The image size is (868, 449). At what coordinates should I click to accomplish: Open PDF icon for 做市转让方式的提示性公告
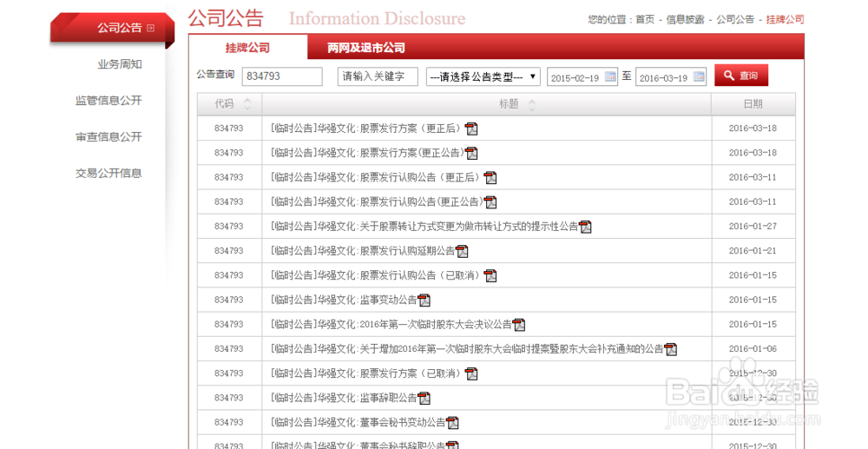585,227
